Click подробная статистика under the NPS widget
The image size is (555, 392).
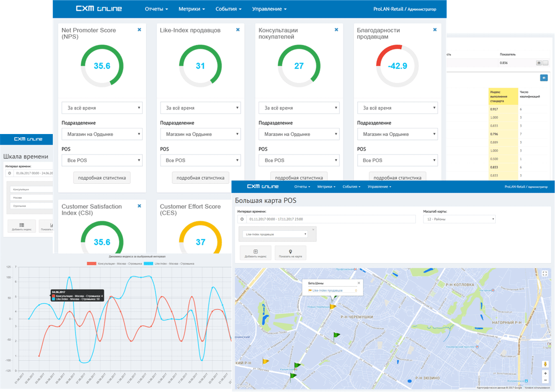tap(102, 178)
